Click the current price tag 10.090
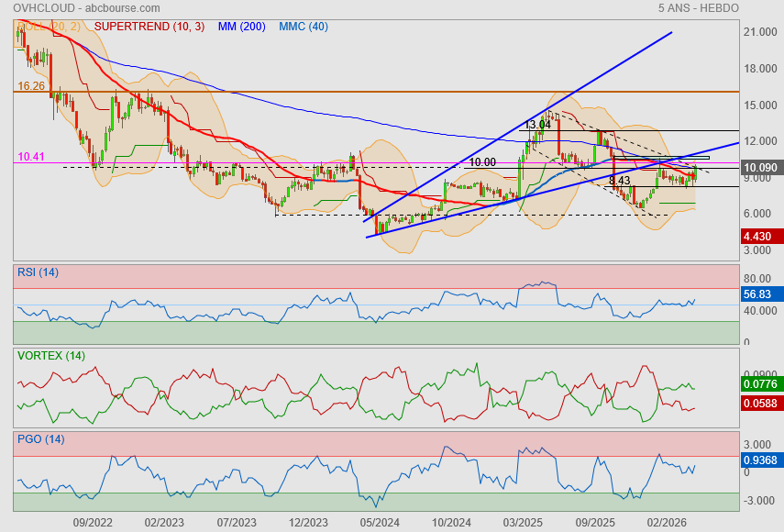The image size is (784, 532). pos(762,168)
